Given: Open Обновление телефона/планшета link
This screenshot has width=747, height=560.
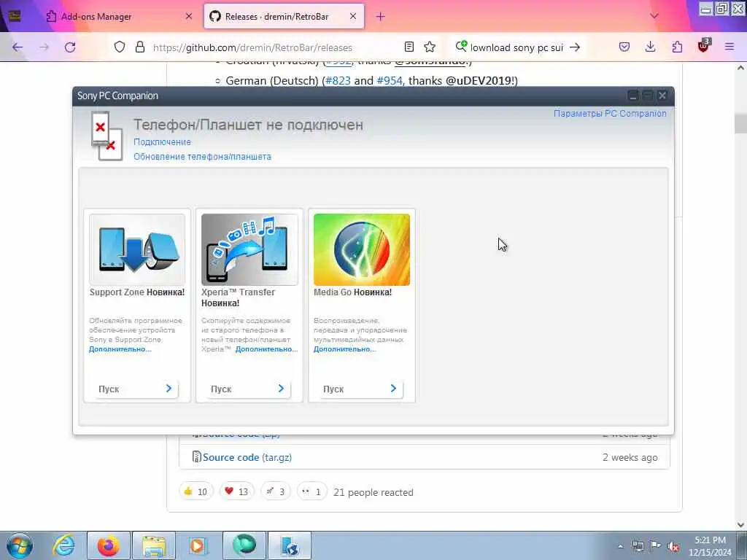Looking at the screenshot, I should pos(202,157).
